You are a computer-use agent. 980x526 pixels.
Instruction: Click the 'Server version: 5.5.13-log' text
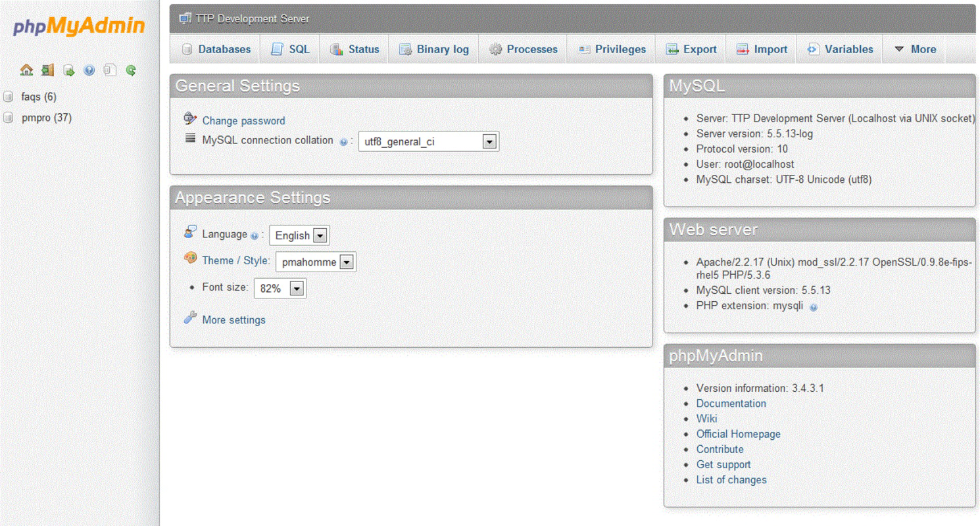[755, 133]
